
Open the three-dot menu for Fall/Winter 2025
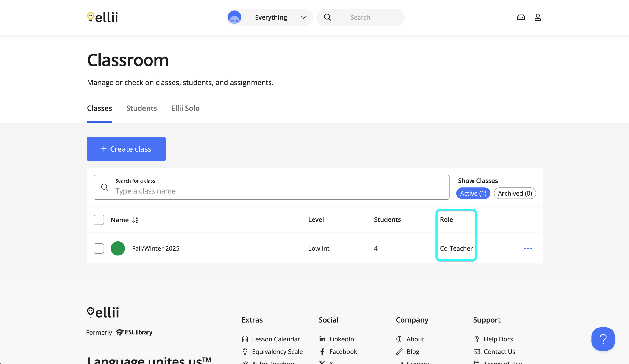click(528, 249)
